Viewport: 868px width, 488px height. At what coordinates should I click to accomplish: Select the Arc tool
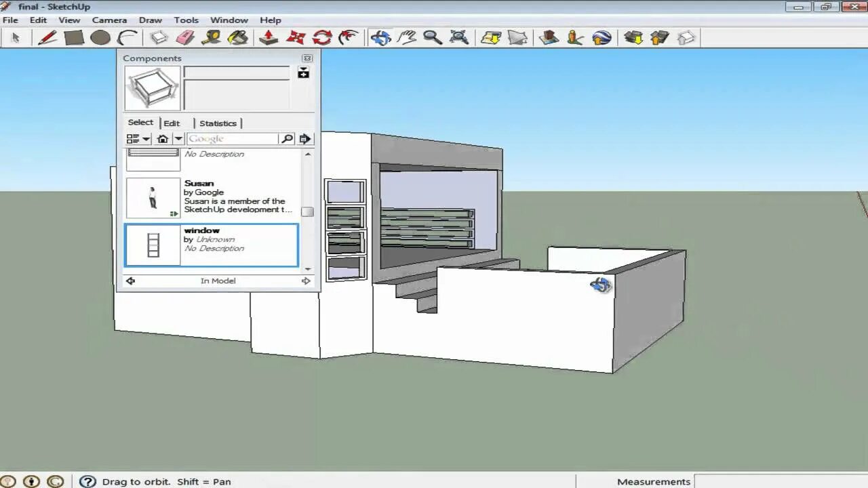(127, 37)
